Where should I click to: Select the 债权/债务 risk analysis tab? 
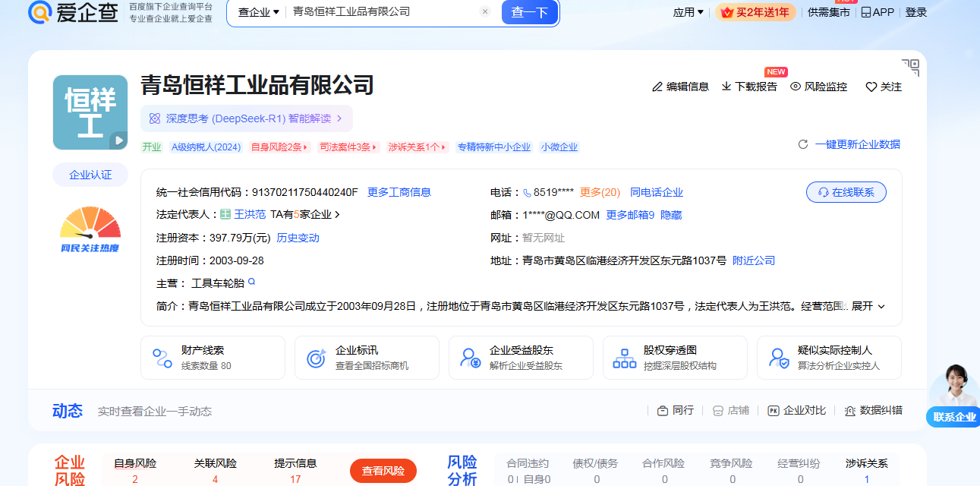point(596,470)
